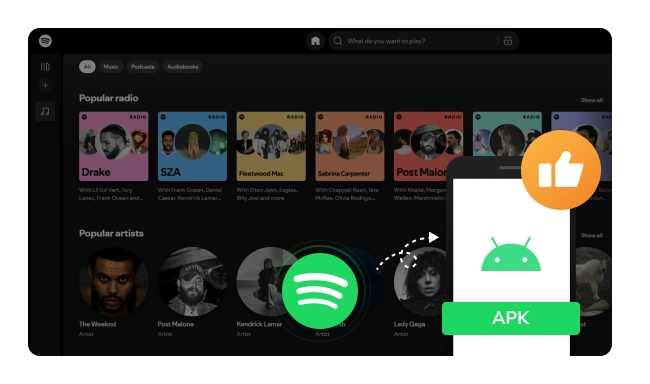Image resolution: width=650 pixels, height=384 pixels.
Task: Click 'With Frank Ocean, Daniel Caesar' description
Action: point(190,194)
